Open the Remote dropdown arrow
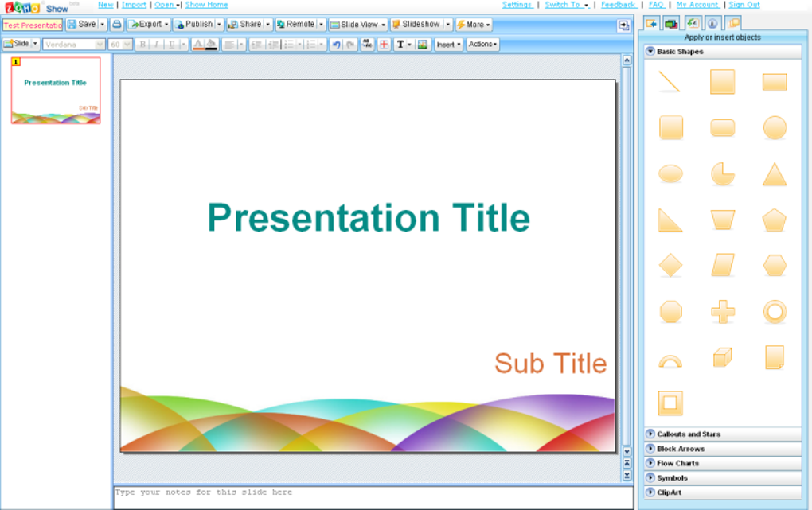The width and height of the screenshot is (812, 510). click(x=321, y=25)
